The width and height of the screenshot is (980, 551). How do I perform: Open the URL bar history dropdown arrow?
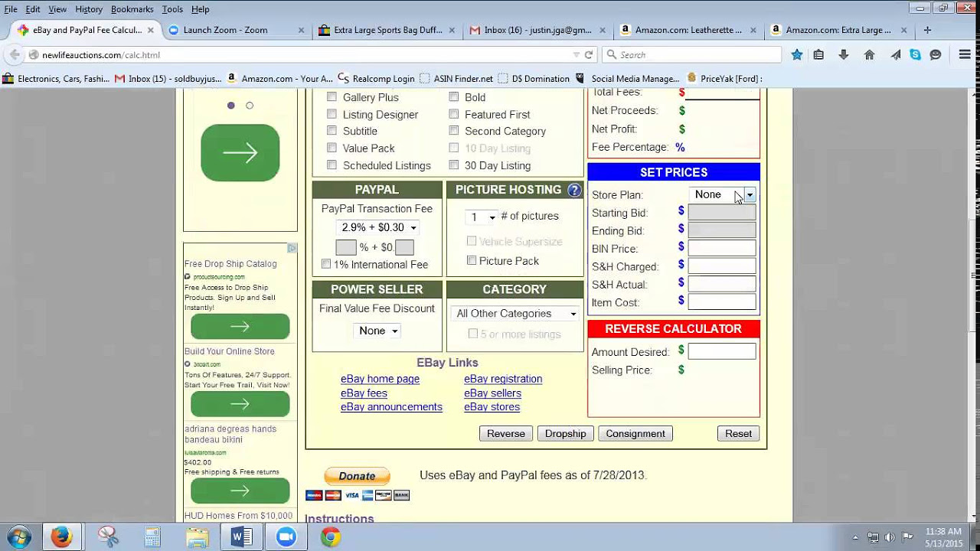(577, 54)
